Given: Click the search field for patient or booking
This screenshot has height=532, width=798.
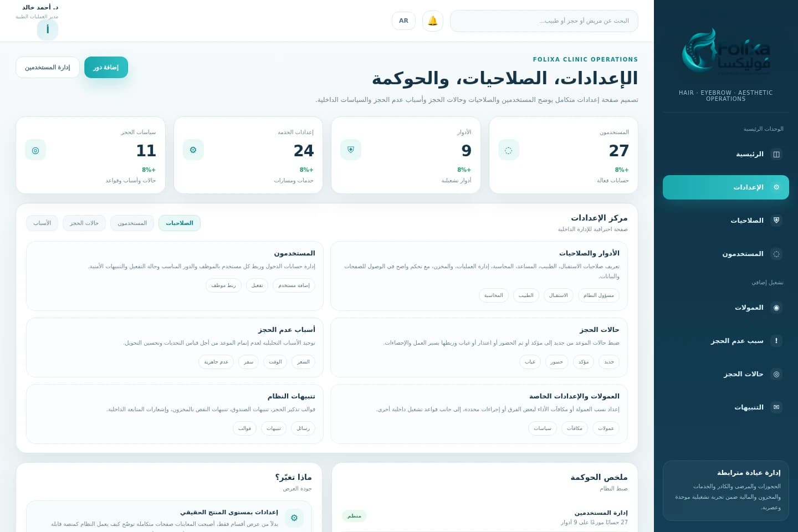Looking at the screenshot, I should point(544,21).
